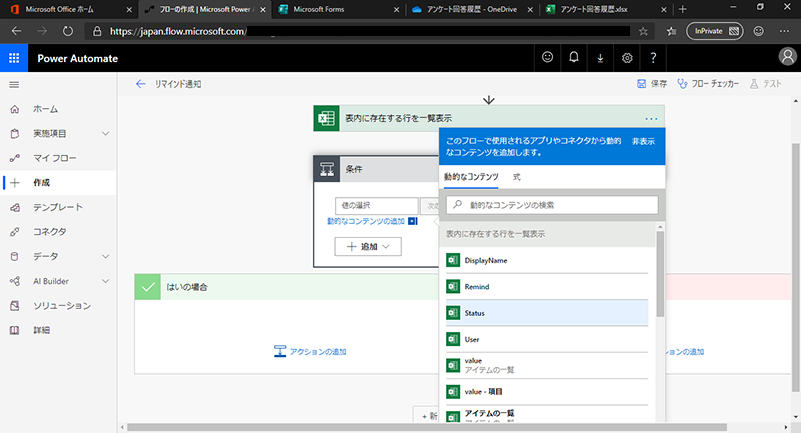This screenshot has width=801, height=433.
Task: Expand the データ sidebar section
Action: [x=105, y=256]
